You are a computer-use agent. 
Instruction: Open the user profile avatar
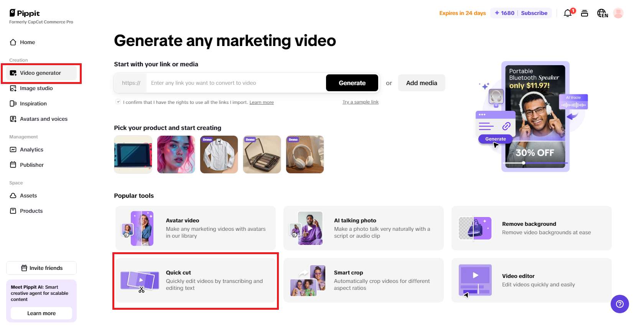tap(618, 13)
